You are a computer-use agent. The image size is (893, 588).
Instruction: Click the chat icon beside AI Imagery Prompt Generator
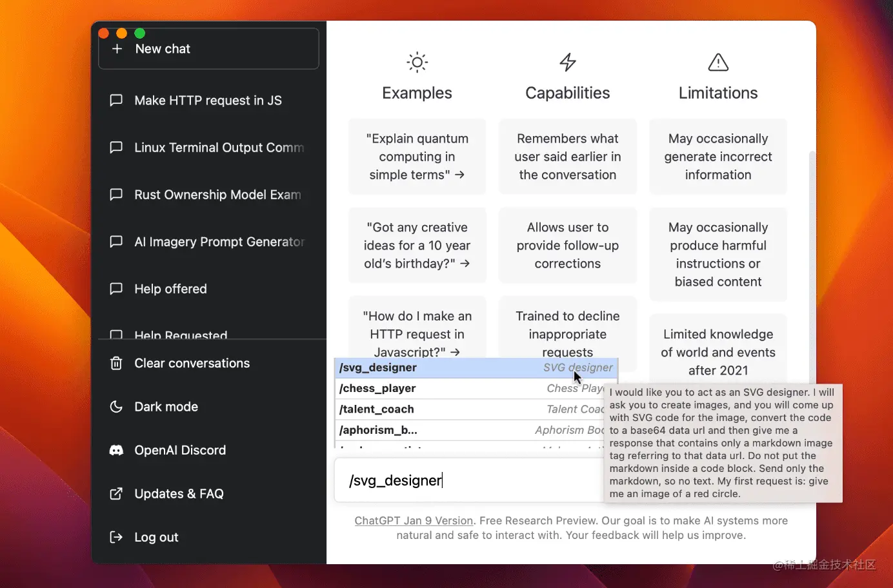tap(116, 242)
